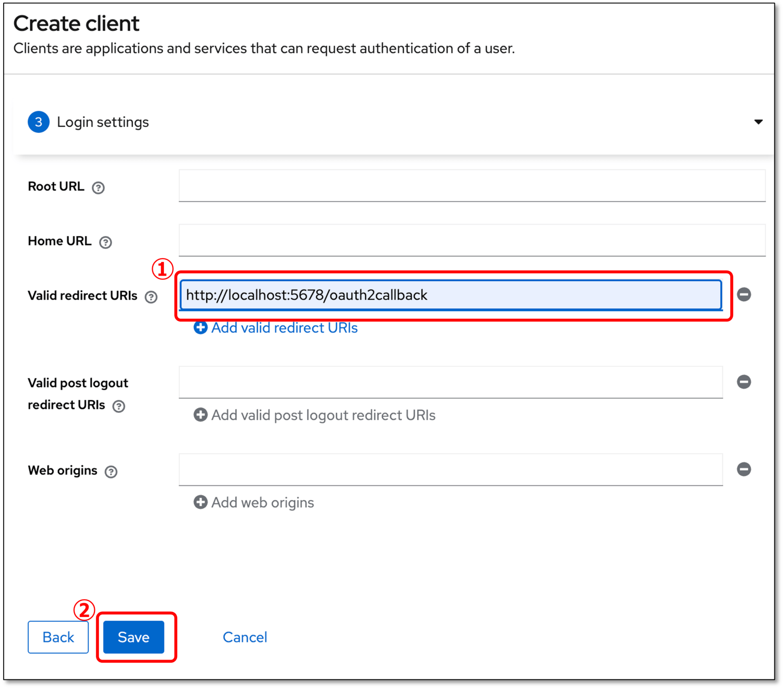Screen dimensions: 784x689
Task: Click Add web origins
Action: (x=254, y=503)
